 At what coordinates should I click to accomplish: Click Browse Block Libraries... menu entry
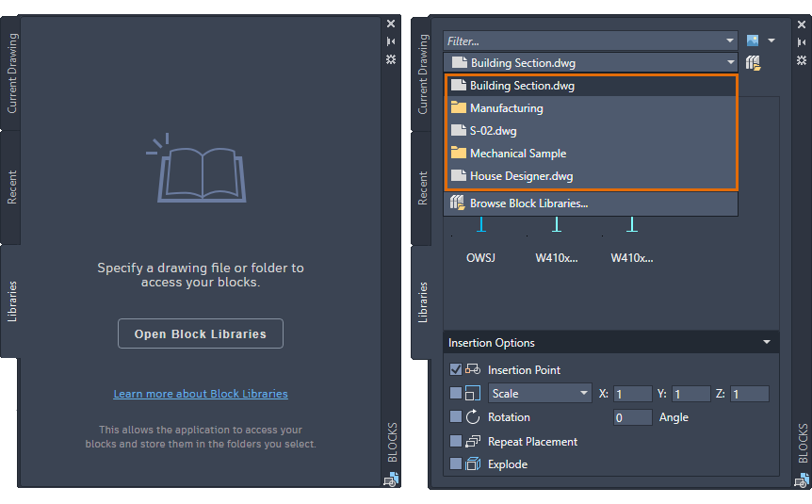591,203
